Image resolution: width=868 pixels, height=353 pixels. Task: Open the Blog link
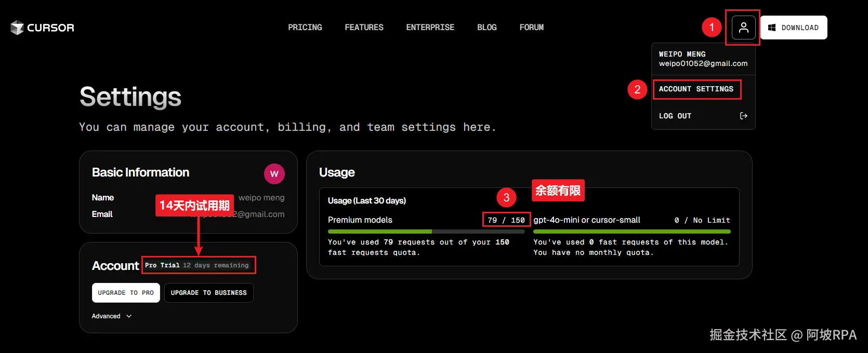click(487, 28)
